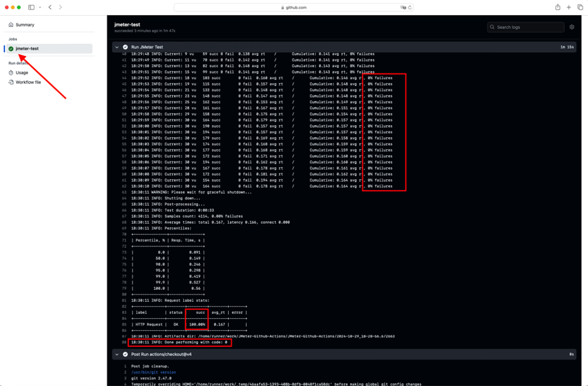The width and height of the screenshot is (588, 386).
Task: Open the Summary page in the sidebar
Action: [x=24, y=25]
